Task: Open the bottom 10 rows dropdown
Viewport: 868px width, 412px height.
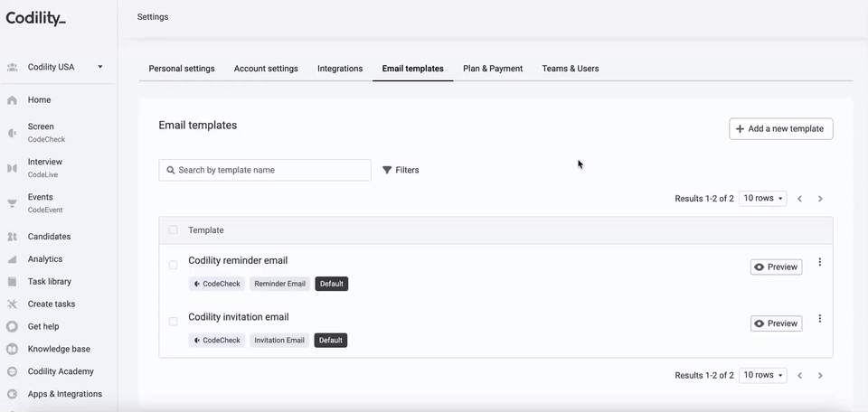Action: click(763, 375)
